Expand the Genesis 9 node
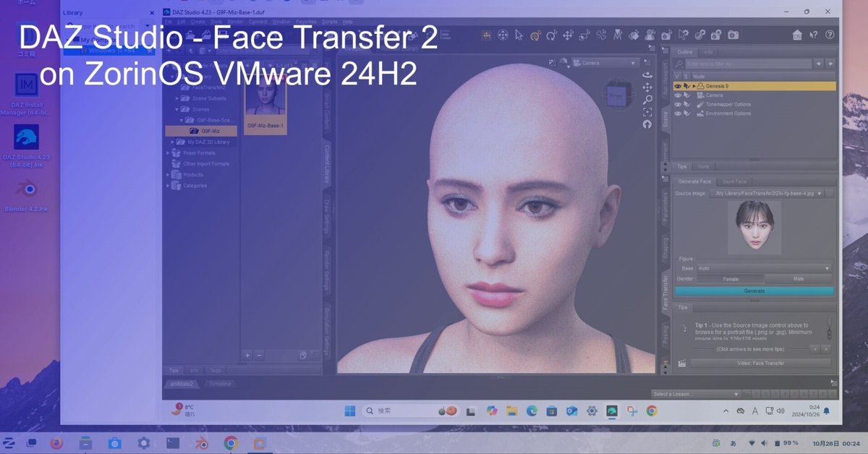This screenshot has width=868, height=454. coord(694,86)
